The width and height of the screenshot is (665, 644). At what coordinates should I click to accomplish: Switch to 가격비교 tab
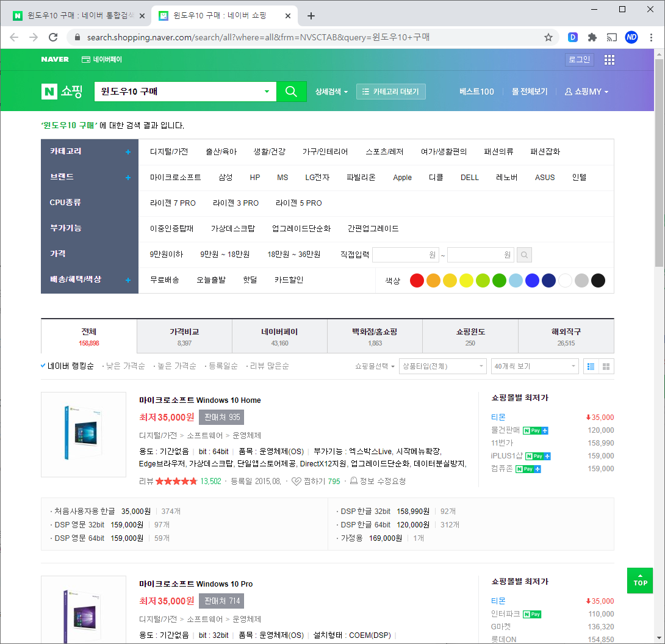[184, 336]
